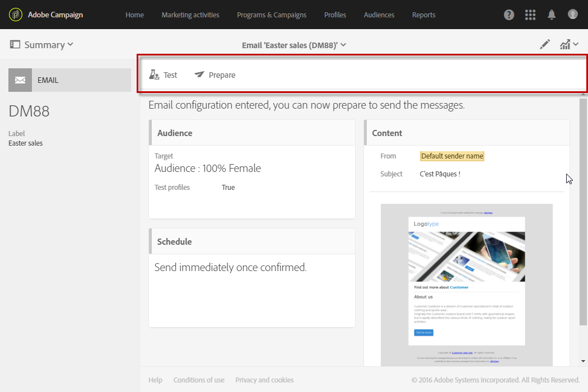This screenshot has width=588, height=392.
Task: Go to Programs & Campaigns menu
Action: point(272,15)
